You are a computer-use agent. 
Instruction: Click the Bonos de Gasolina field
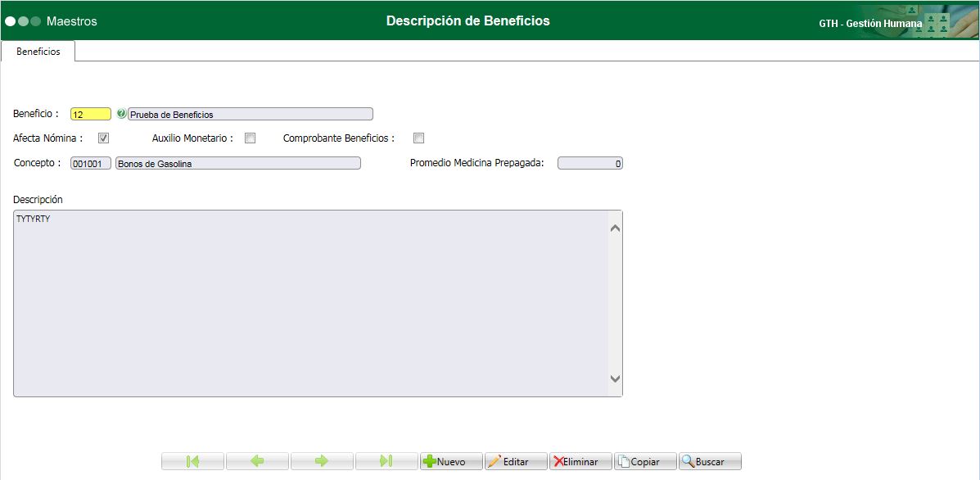click(238, 164)
